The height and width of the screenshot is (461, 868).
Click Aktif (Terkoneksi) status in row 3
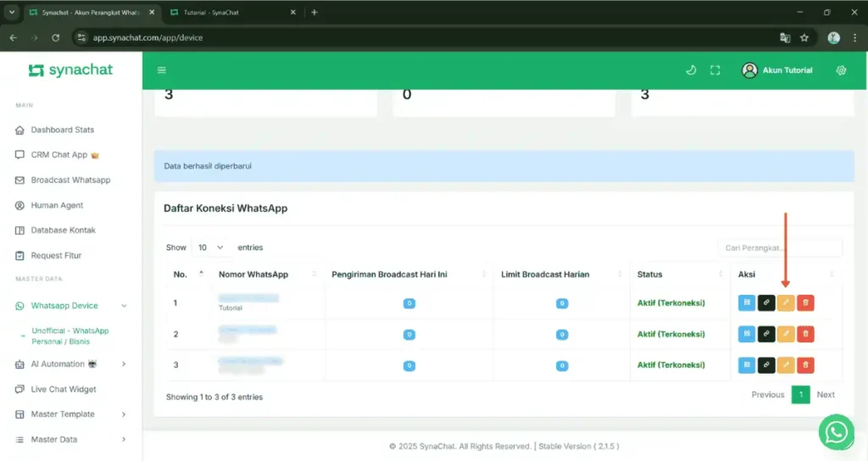pos(671,364)
